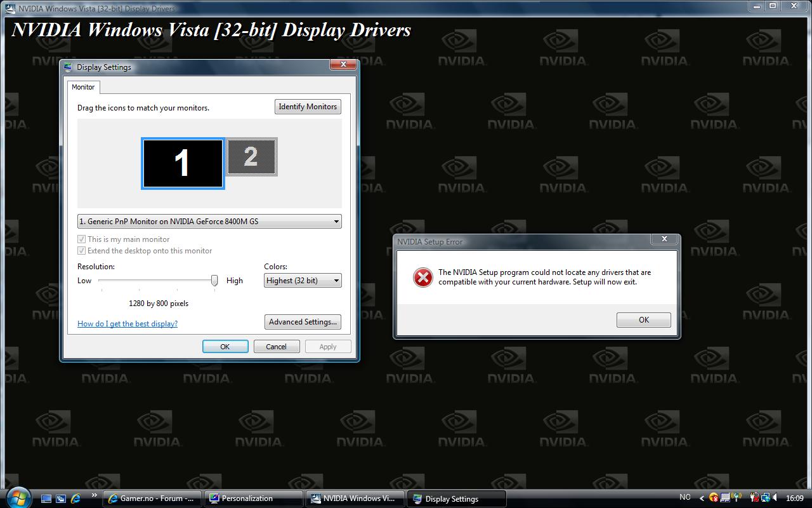
Task: Select the Monitor tab
Action: (83, 87)
